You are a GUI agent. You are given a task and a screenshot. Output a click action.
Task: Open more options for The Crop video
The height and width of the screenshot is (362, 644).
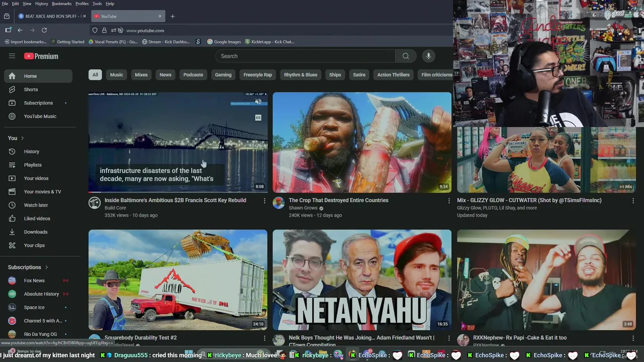point(449,201)
